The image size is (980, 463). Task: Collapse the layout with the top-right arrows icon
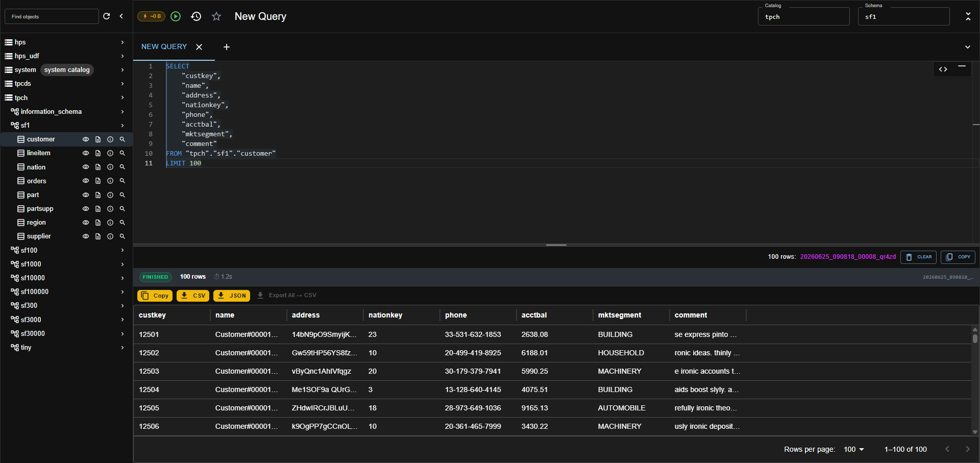(x=968, y=16)
